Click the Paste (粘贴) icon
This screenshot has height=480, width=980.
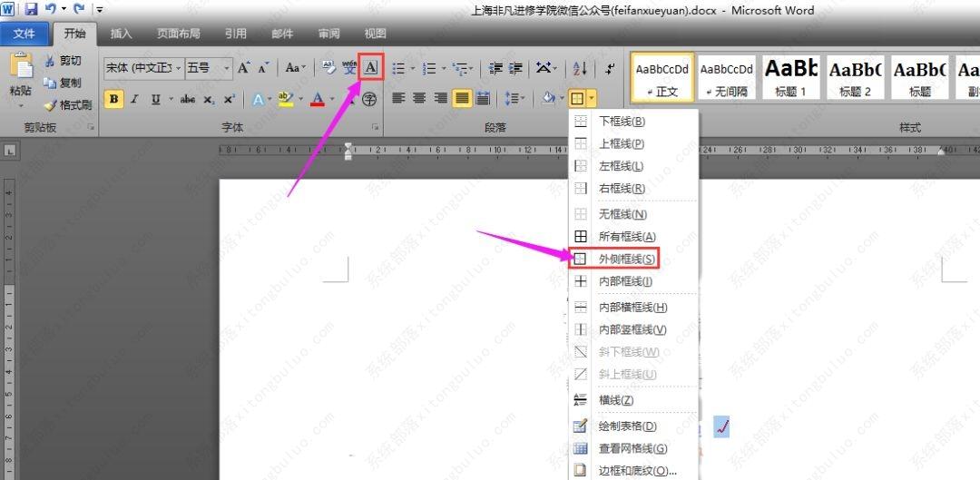(x=21, y=65)
